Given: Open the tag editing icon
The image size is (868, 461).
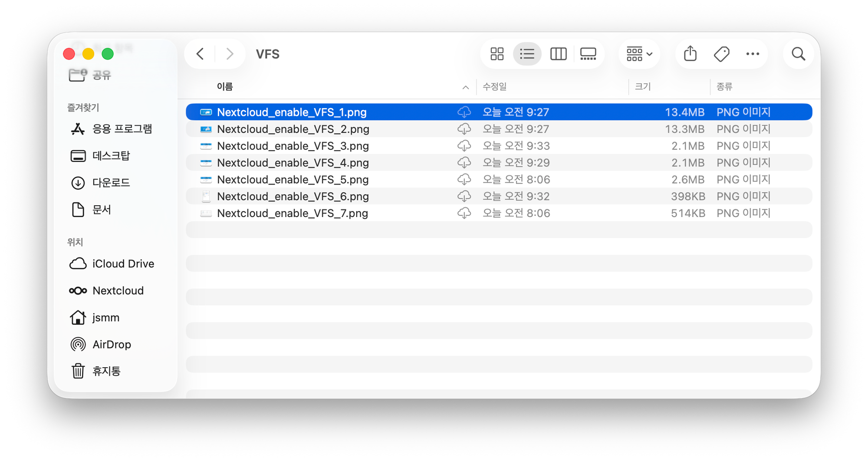Looking at the screenshot, I should (721, 54).
